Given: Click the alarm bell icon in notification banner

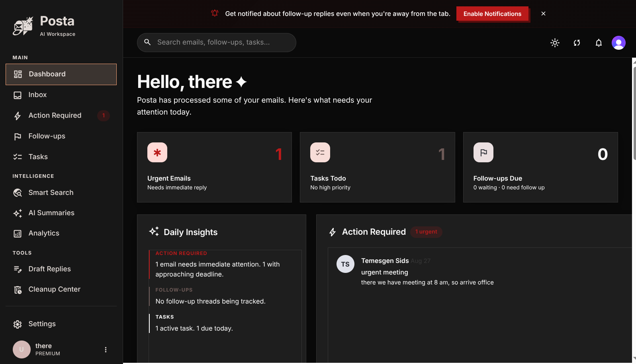Looking at the screenshot, I should coord(215,13).
